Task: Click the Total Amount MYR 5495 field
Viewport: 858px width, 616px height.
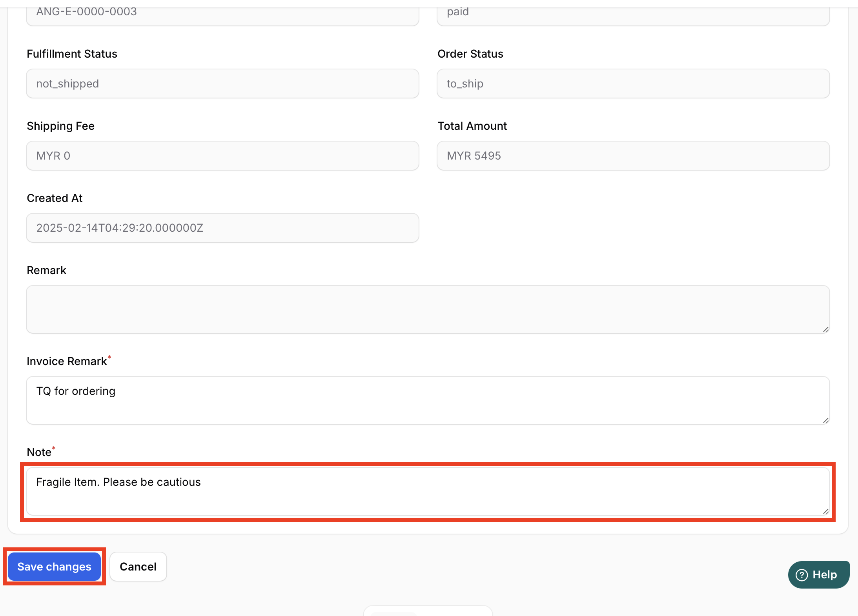Action: pos(633,156)
